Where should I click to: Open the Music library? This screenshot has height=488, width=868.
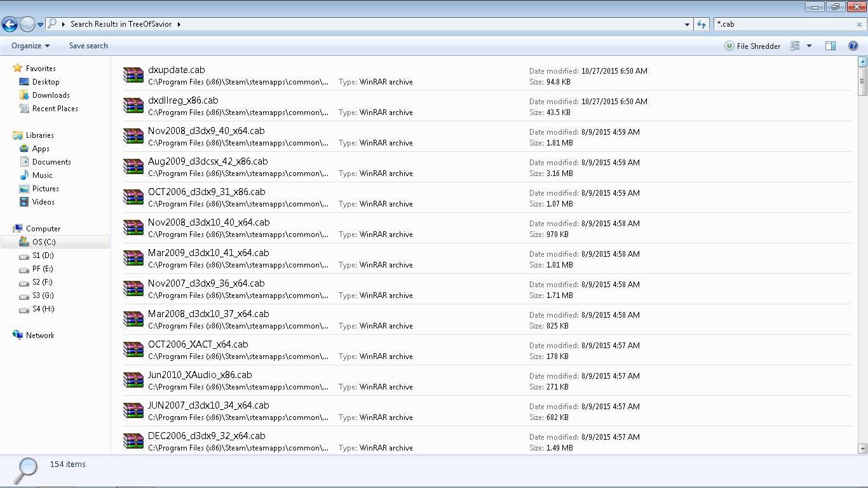[42, 175]
